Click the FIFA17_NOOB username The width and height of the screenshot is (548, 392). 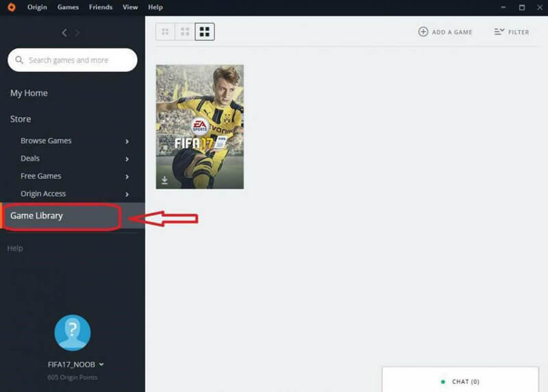tap(71, 365)
